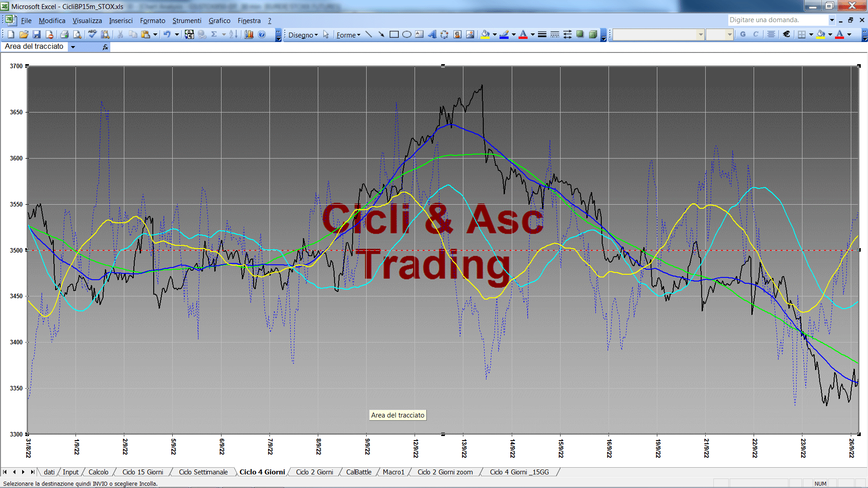
Task: Expand the Digitare una domanda dropdown arrow
Action: coord(832,20)
